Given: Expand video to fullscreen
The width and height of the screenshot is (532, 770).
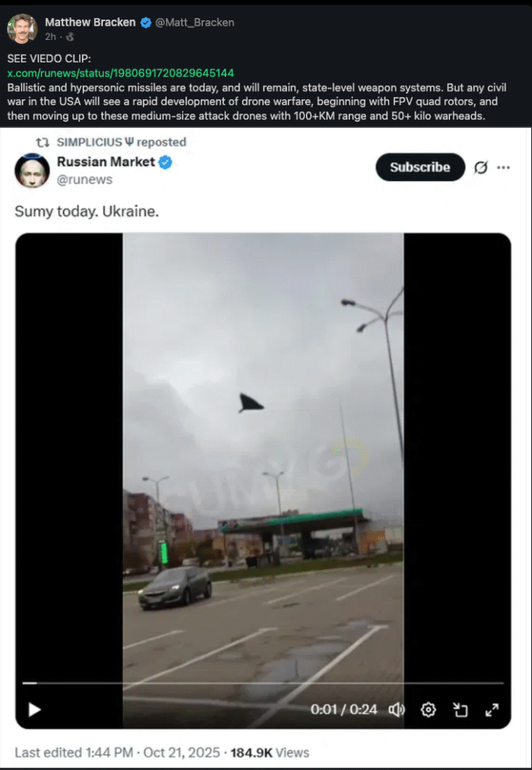Looking at the screenshot, I should click(x=491, y=710).
